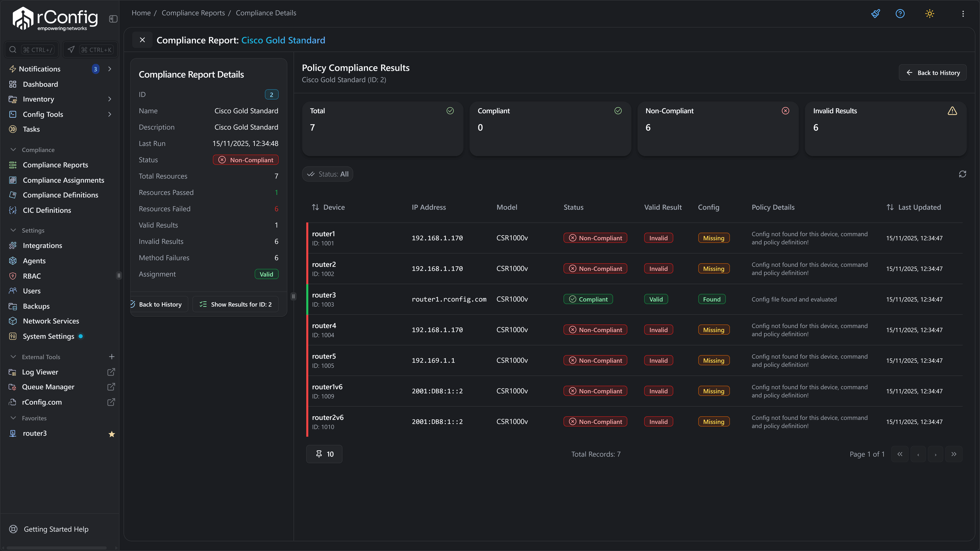This screenshot has width=980, height=551.
Task: Collapse the Favorites section
Action: pyautogui.click(x=13, y=418)
